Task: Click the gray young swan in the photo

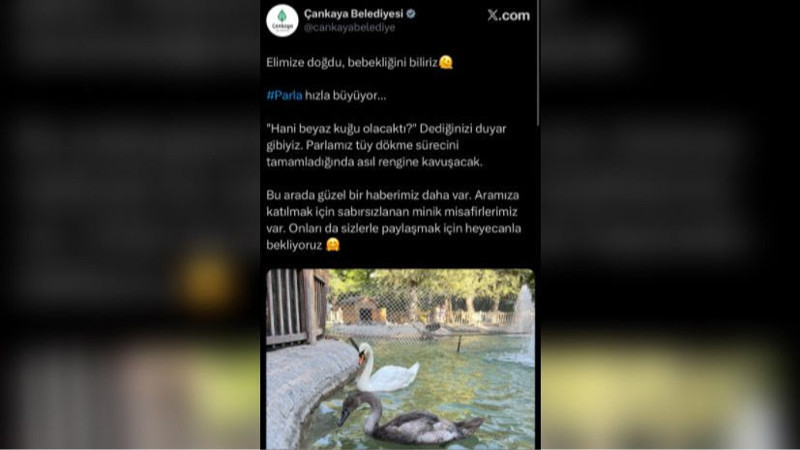Action: tap(408, 418)
